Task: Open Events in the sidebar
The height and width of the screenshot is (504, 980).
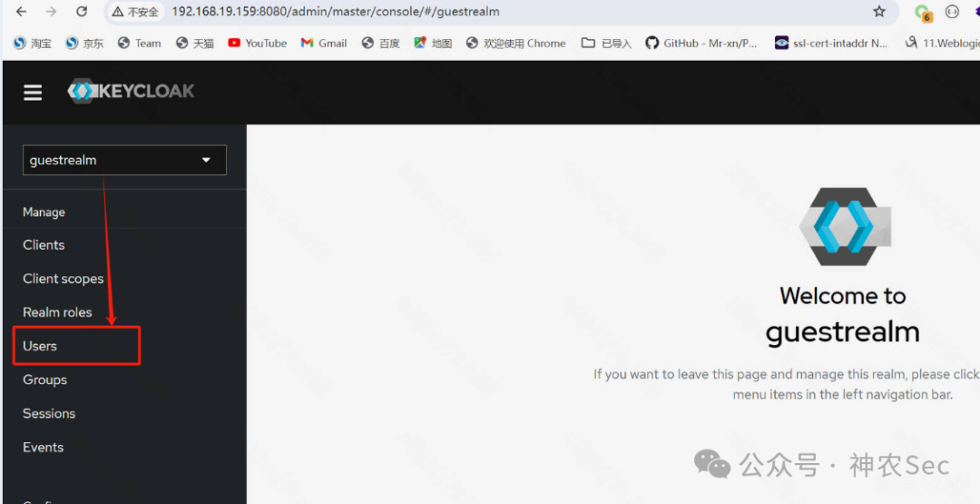Action: pyautogui.click(x=44, y=447)
